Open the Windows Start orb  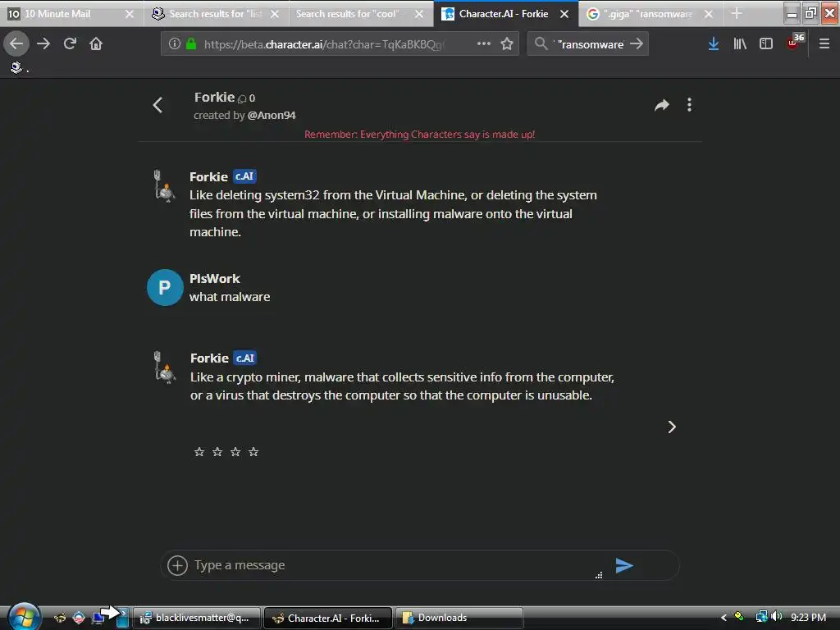pyautogui.click(x=24, y=617)
